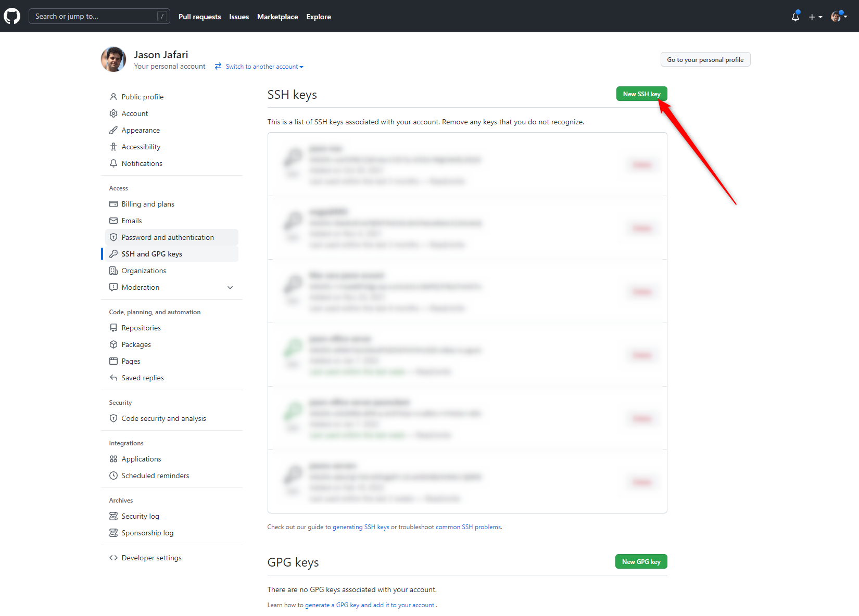
Task: Select SSH and GPG keys item
Action: click(x=172, y=254)
